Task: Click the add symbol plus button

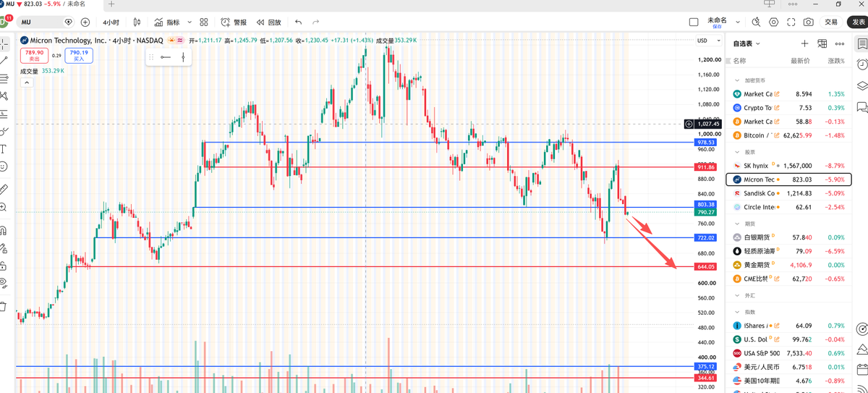Action: tap(85, 22)
